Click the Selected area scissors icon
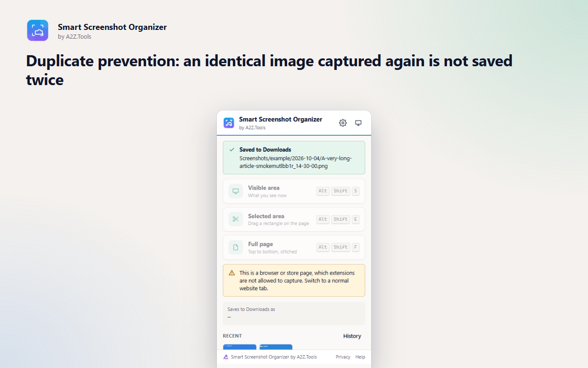The image size is (588, 368). tap(236, 219)
